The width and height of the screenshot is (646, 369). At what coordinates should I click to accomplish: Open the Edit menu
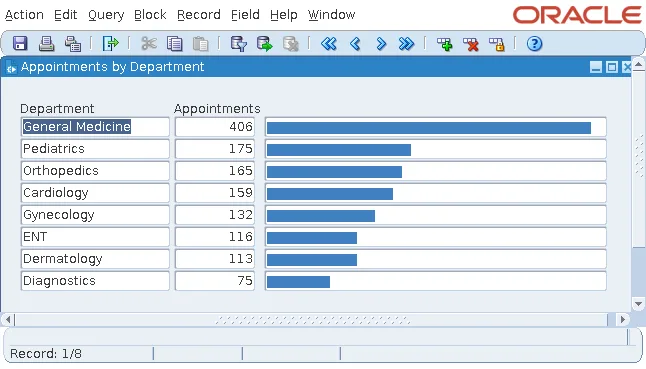pyautogui.click(x=66, y=15)
